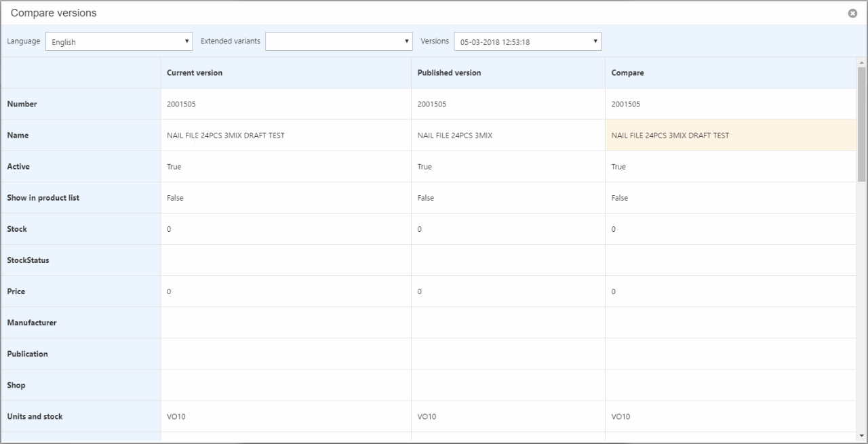Image resolution: width=868 pixels, height=444 pixels.
Task: Click the scrollbar up arrow
Action: 861,63
